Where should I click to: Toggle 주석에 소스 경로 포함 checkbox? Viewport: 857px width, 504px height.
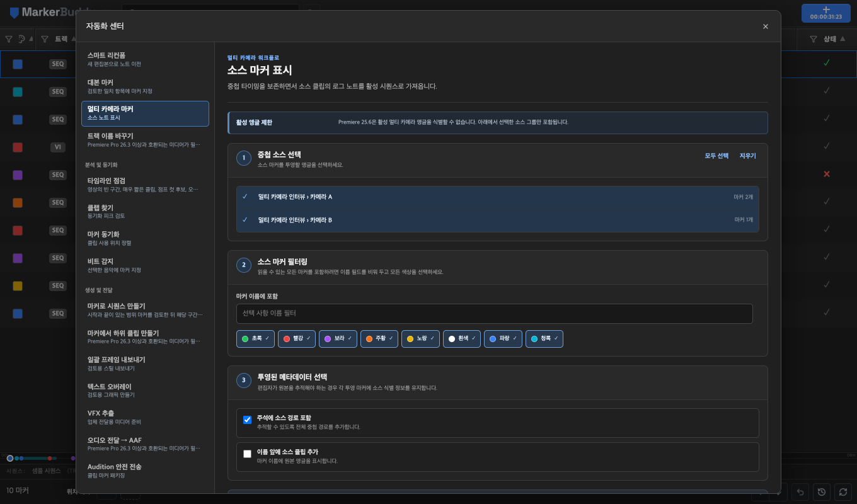247,420
